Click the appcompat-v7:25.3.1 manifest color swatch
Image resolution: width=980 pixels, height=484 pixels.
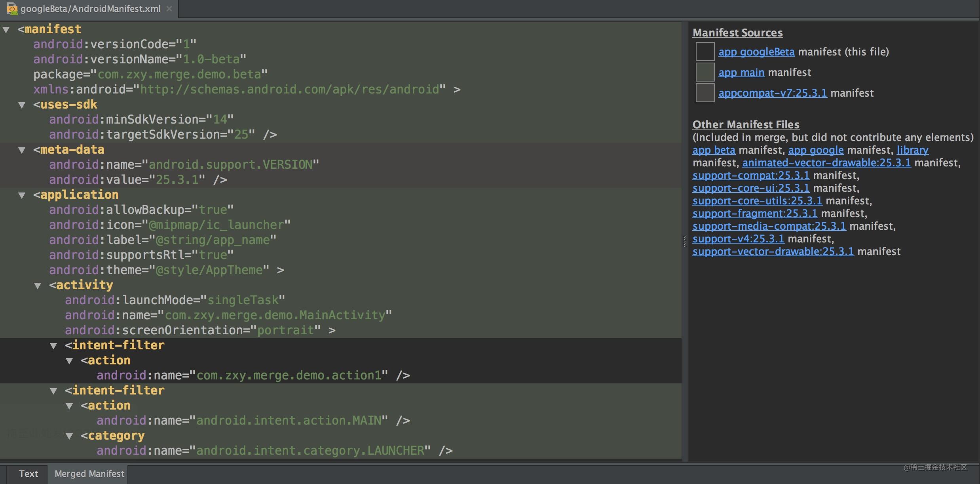(x=705, y=93)
